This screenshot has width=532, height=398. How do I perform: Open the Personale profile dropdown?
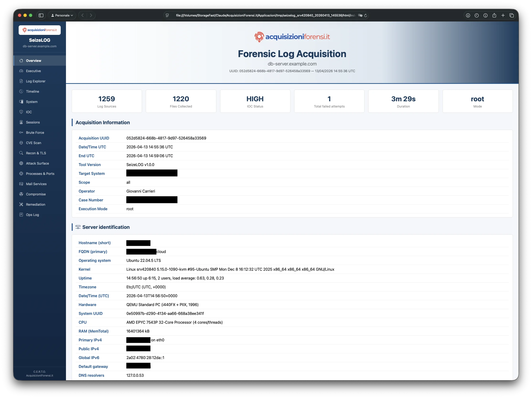62,15
